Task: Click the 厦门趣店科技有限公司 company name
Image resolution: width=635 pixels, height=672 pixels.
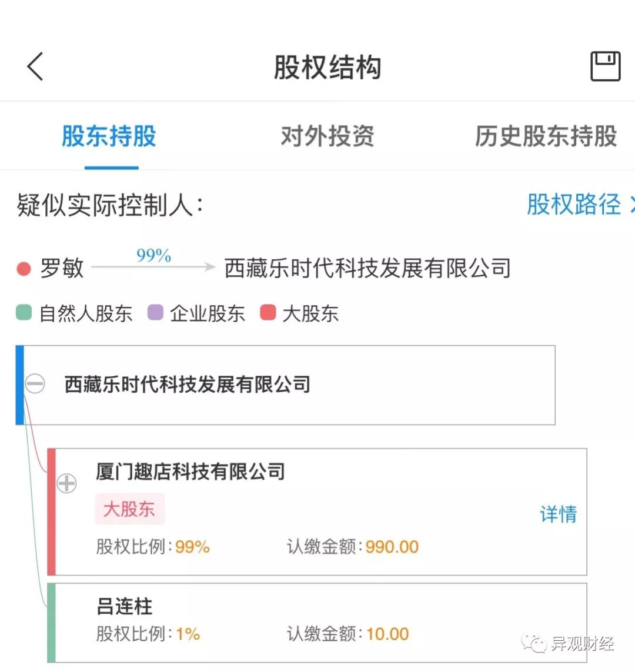Action: coord(190,472)
